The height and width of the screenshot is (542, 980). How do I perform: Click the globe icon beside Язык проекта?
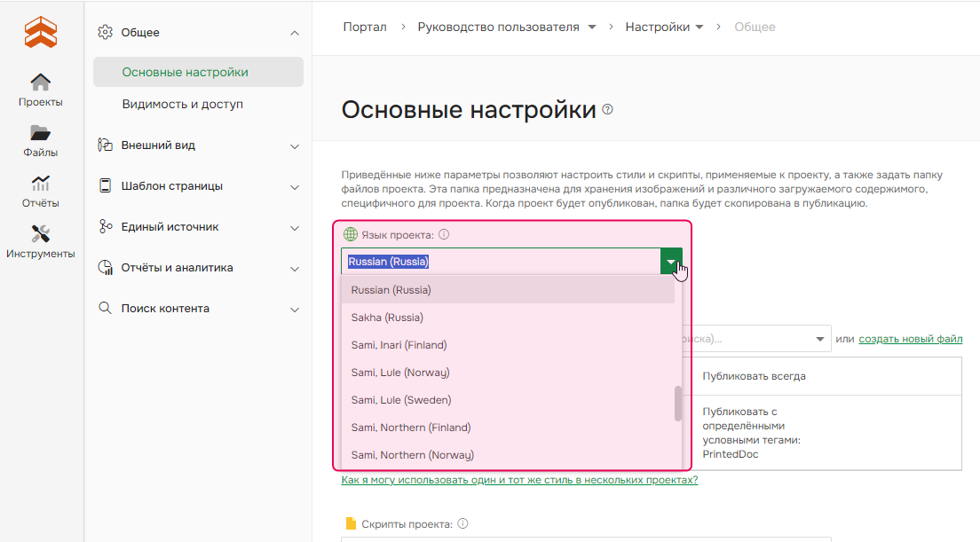[348, 233]
